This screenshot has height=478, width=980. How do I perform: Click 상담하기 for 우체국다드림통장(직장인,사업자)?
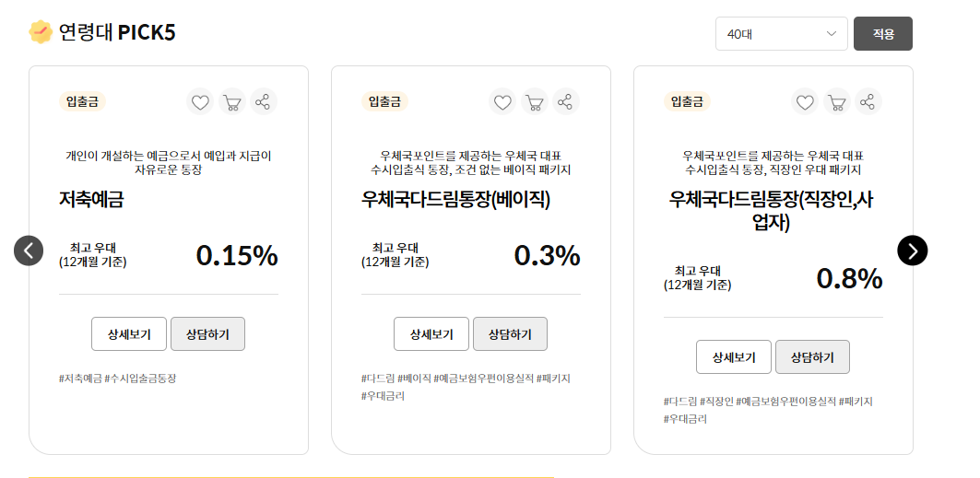(x=812, y=357)
